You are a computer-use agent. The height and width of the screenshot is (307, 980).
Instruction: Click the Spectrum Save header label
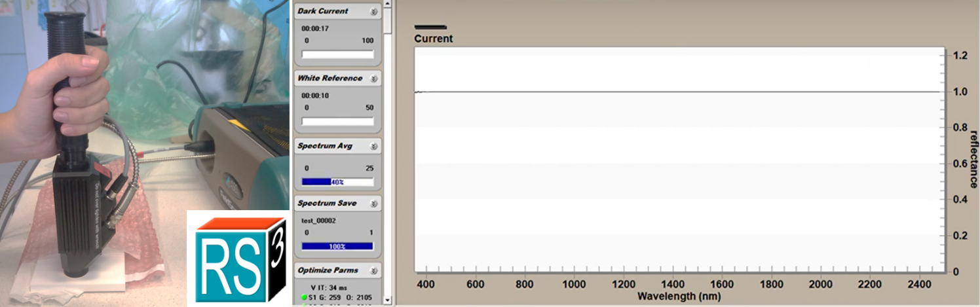tap(327, 203)
